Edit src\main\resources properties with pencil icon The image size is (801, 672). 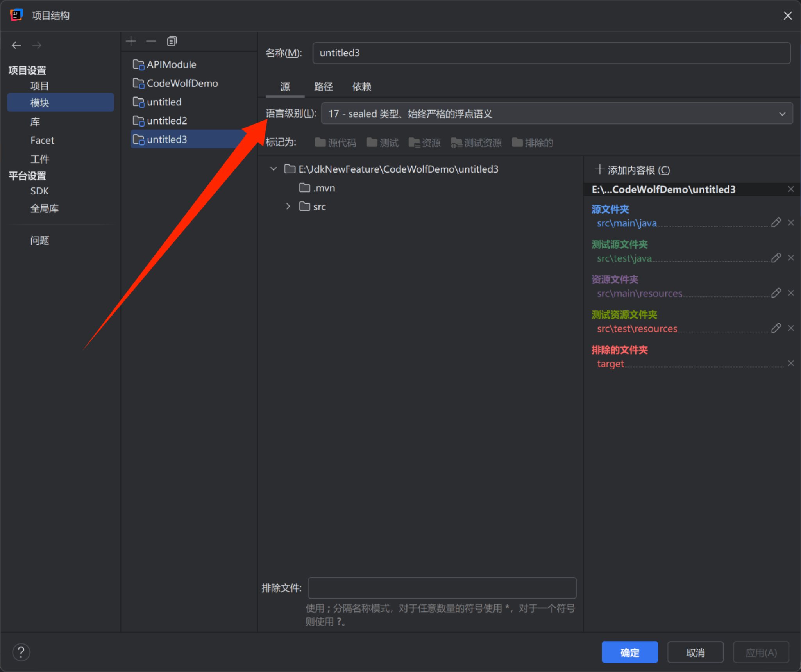776,293
